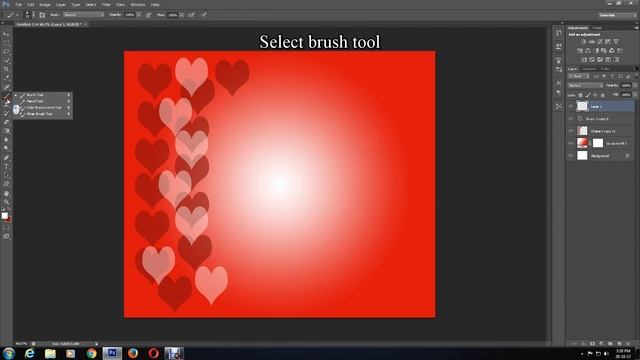Select the Custom Shape tool
640x360 pixels.
[x=6, y=184]
